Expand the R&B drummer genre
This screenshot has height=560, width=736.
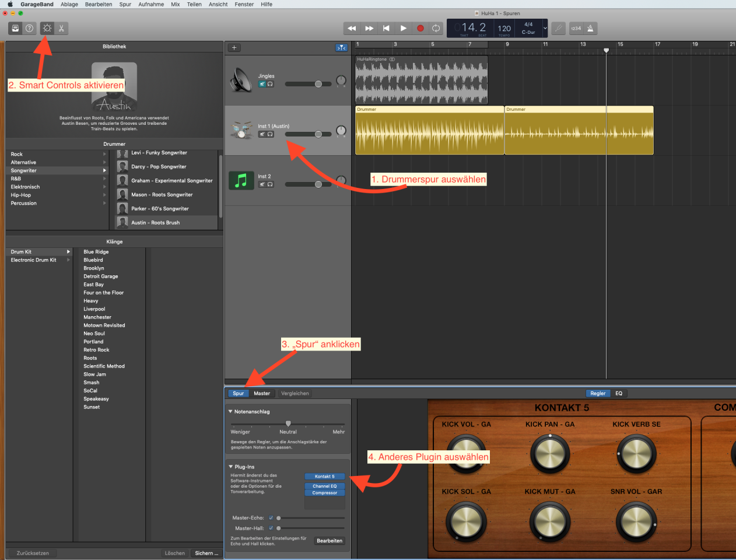[x=105, y=178]
